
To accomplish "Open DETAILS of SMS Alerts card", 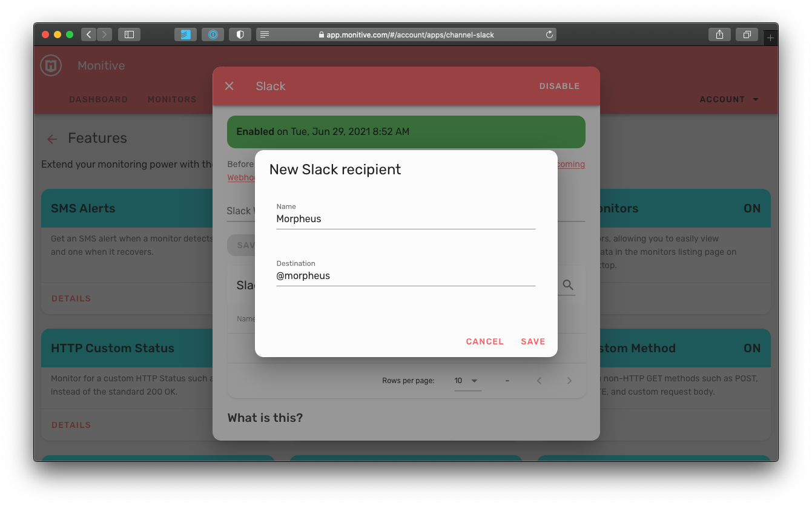I will pos(71,298).
